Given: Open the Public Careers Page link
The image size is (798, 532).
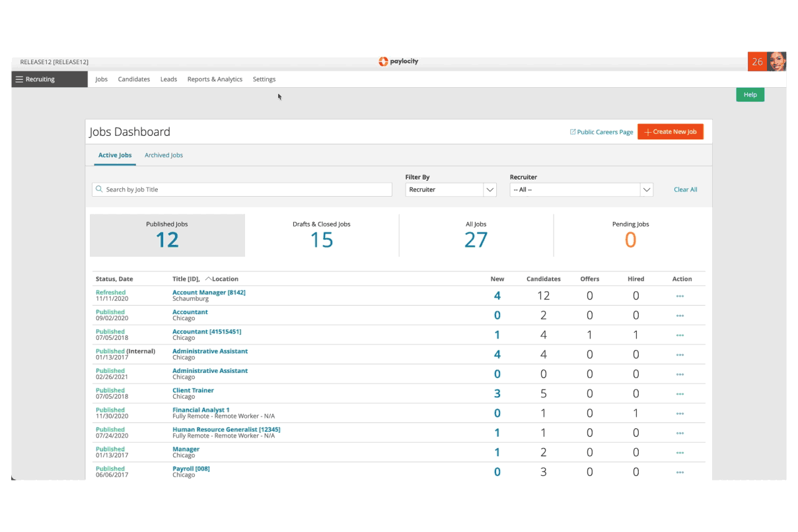Looking at the screenshot, I should click(601, 132).
